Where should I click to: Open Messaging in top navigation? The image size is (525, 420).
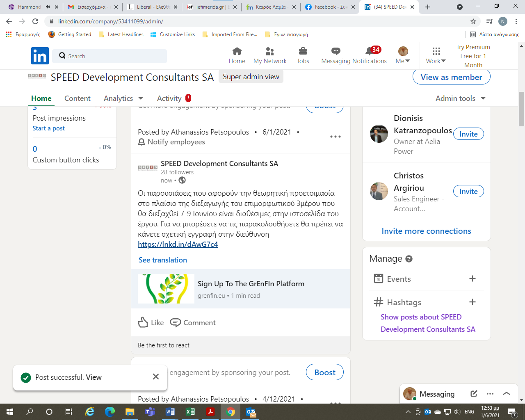tap(336, 56)
